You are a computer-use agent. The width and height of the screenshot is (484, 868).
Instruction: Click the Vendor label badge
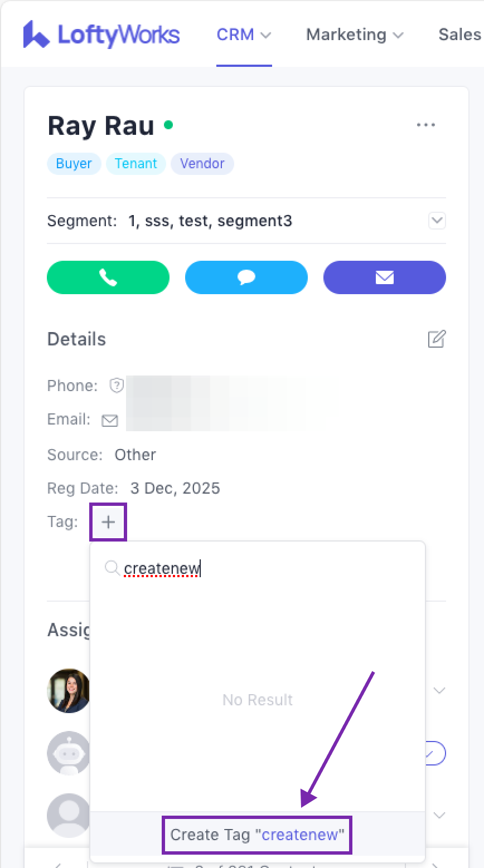(202, 164)
